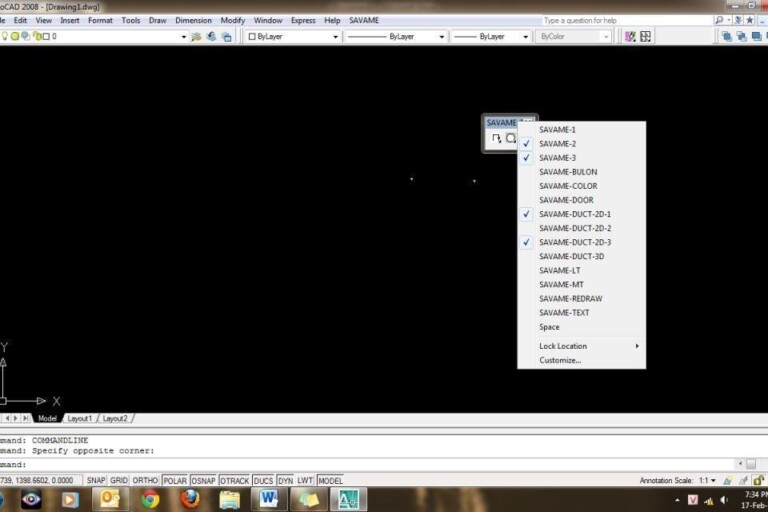768x512 pixels.
Task: Toggle OTRACK in status bar
Action: pos(235,481)
